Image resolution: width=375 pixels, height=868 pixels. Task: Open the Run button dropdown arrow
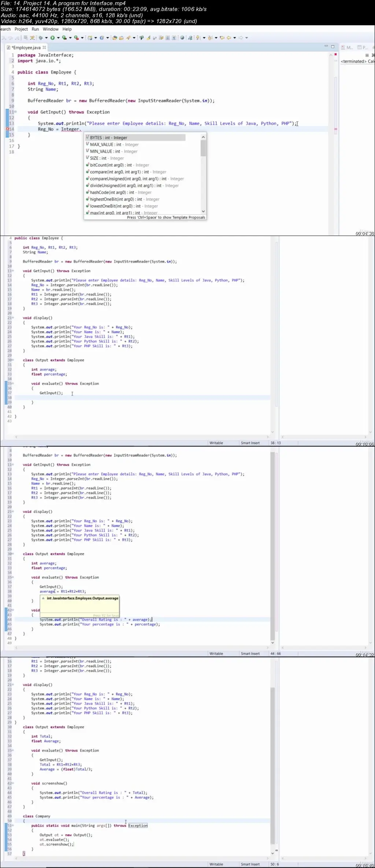(x=58, y=38)
